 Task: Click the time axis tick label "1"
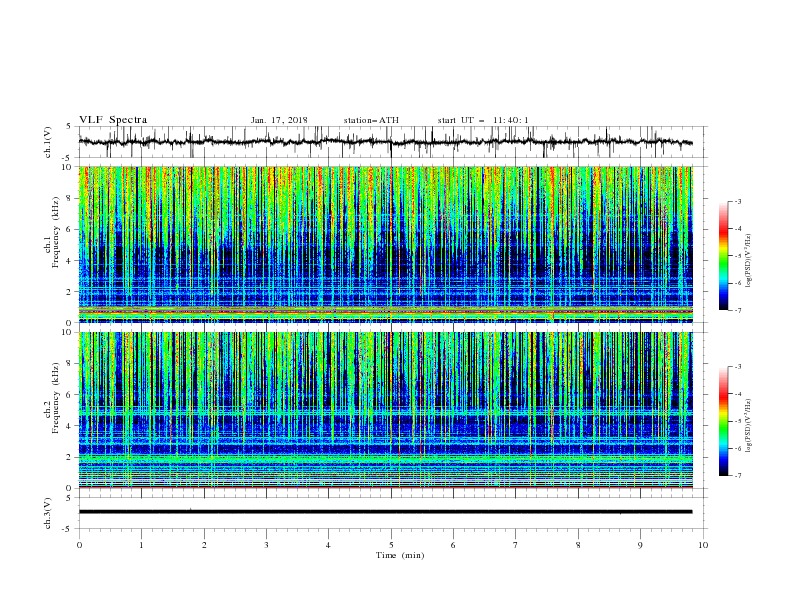(x=141, y=545)
